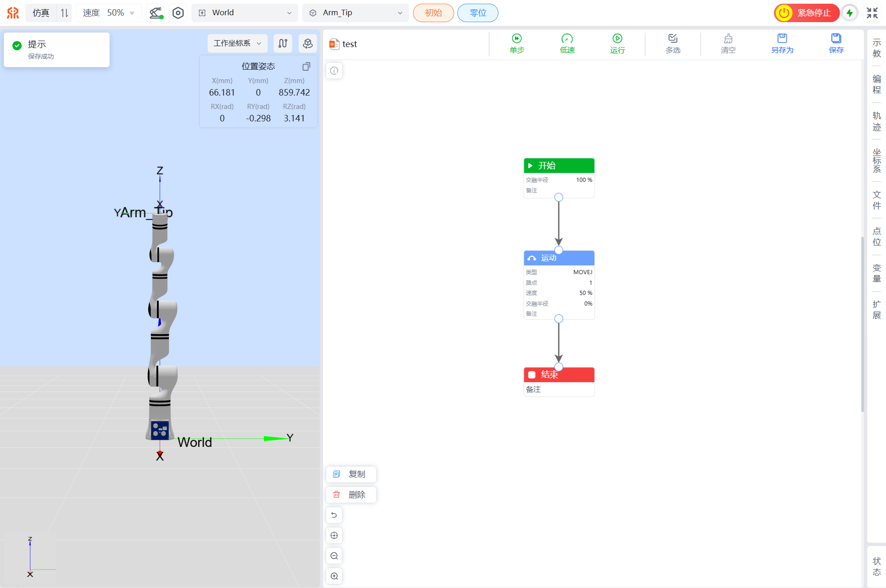Toggle the up-down arrows mode switch
This screenshot has width=886, height=588.
pos(65,13)
